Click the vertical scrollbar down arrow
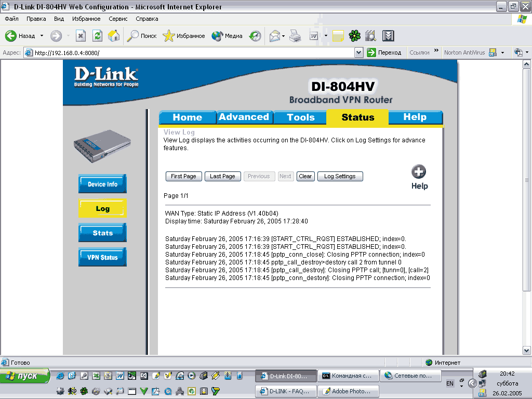 [x=527, y=351]
